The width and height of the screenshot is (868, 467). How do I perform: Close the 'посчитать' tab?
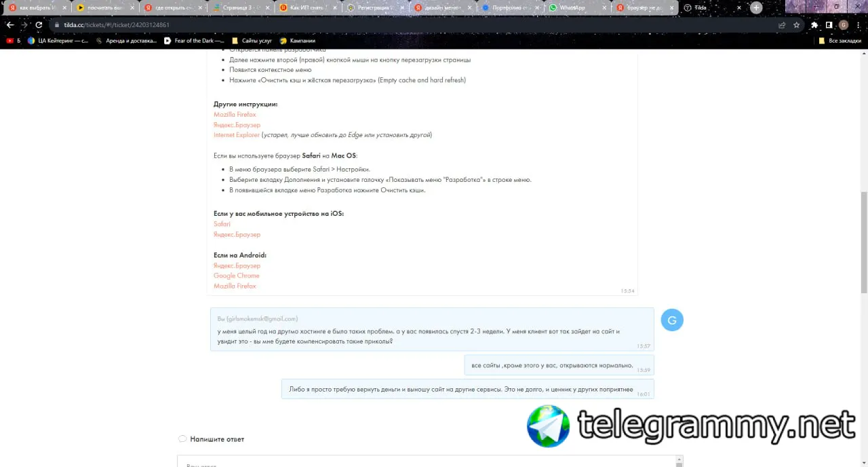[x=131, y=8]
